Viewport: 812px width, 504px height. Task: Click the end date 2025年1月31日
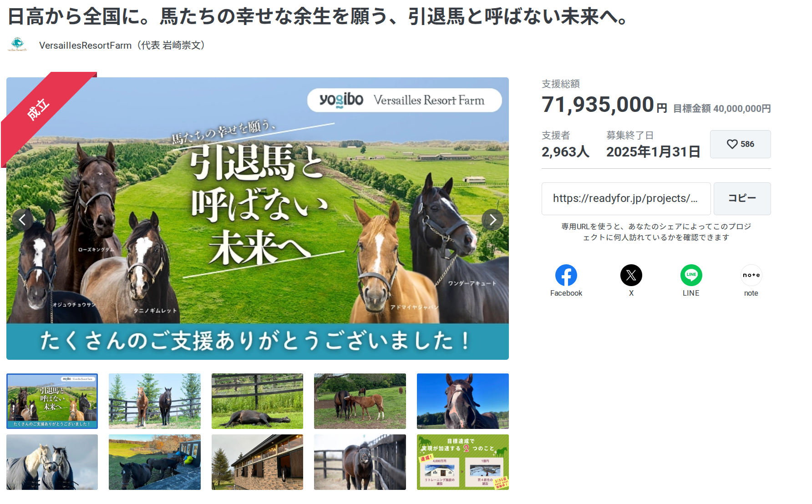pos(653,152)
